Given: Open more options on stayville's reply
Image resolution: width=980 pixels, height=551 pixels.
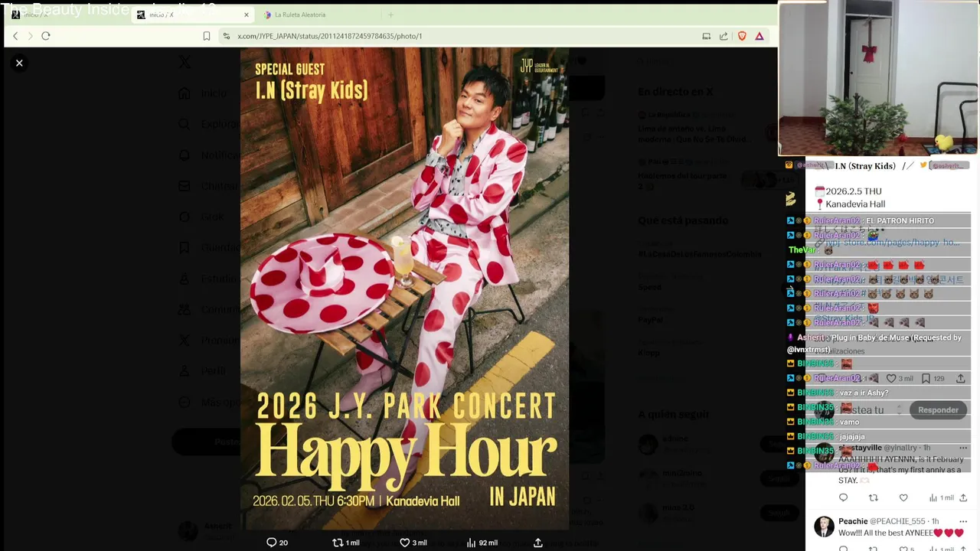Looking at the screenshot, I should pyautogui.click(x=963, y=447).
